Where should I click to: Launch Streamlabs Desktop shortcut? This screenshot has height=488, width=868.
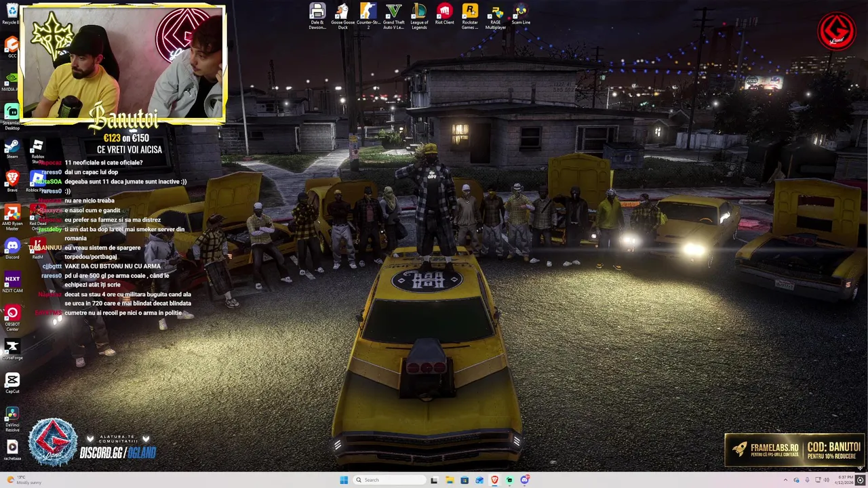tap(12, 117)
